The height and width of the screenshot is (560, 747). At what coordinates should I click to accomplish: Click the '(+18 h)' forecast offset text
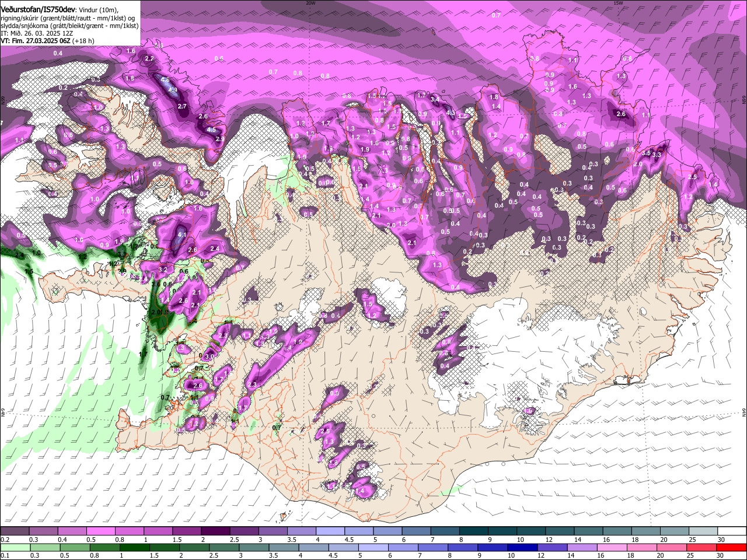[x=83, y=41]
